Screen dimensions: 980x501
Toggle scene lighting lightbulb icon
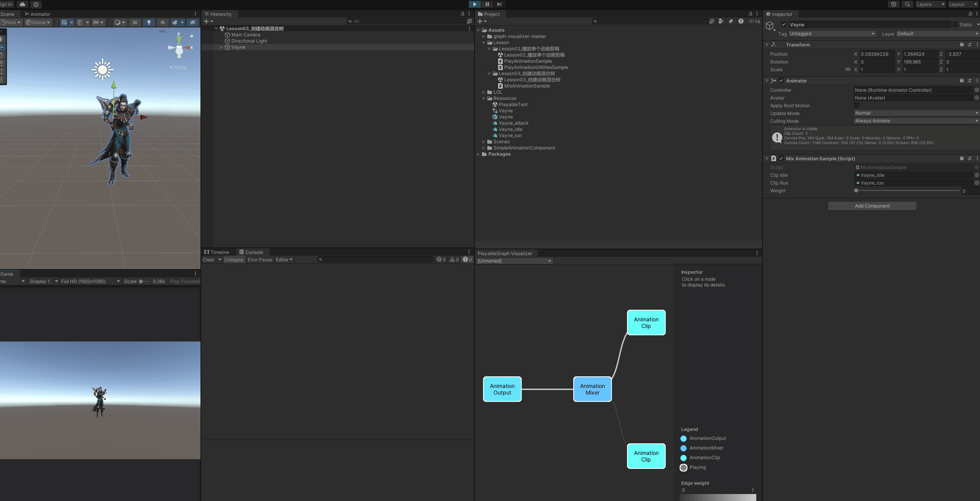point(149,22)
